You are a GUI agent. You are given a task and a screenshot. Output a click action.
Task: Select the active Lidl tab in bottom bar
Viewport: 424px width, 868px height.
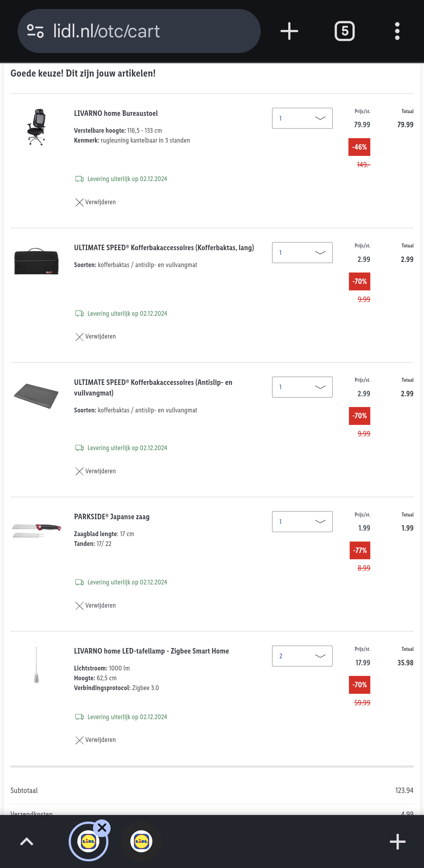(88, 842)
